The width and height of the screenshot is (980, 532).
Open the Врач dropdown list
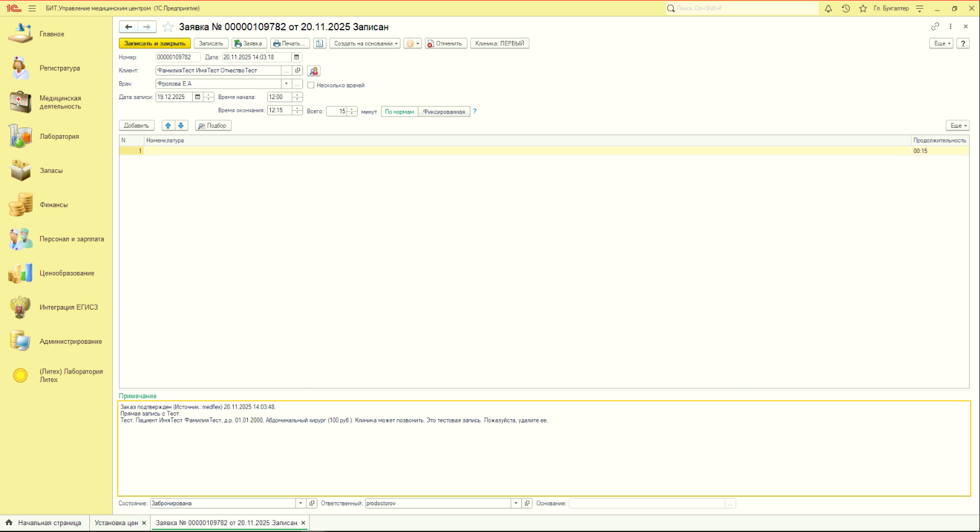pyautogui.click(x=286, y=84)
